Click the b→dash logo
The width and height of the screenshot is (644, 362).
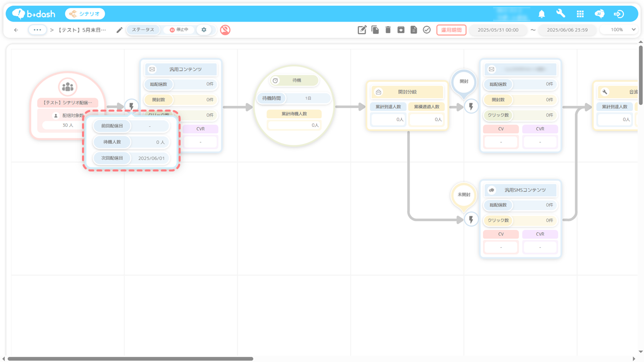click(x=34, y=14)
